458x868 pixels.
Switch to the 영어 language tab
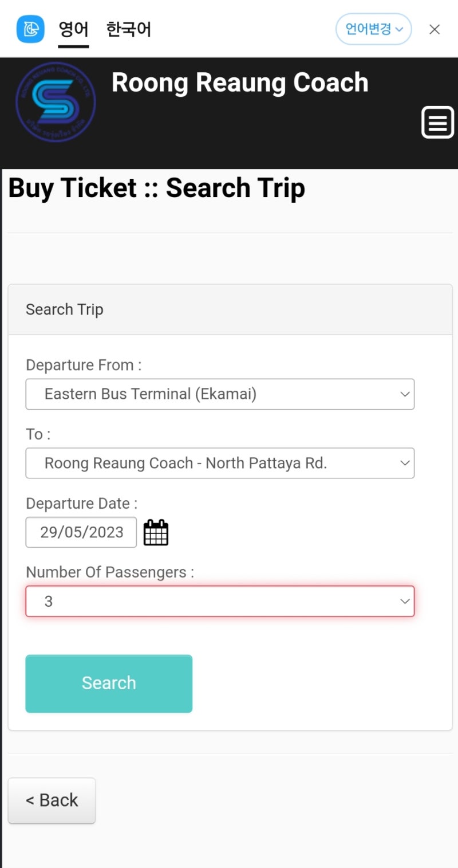[74, 30]
